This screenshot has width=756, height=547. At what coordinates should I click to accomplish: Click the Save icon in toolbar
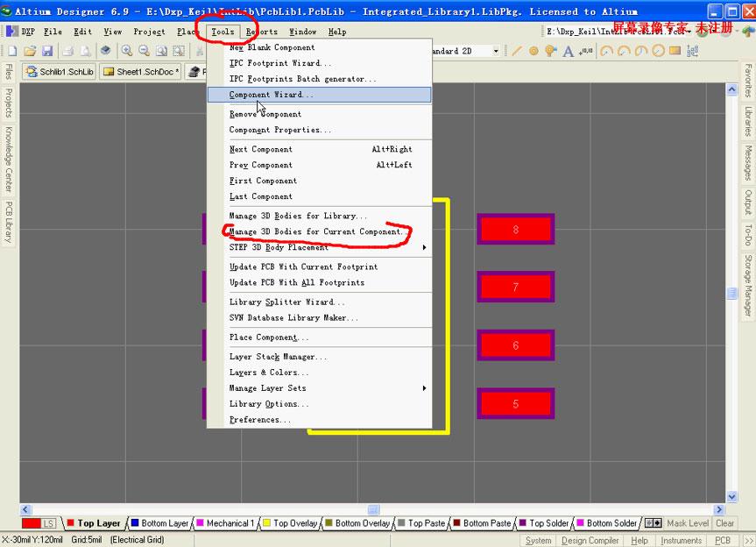[x=47, y=52]
